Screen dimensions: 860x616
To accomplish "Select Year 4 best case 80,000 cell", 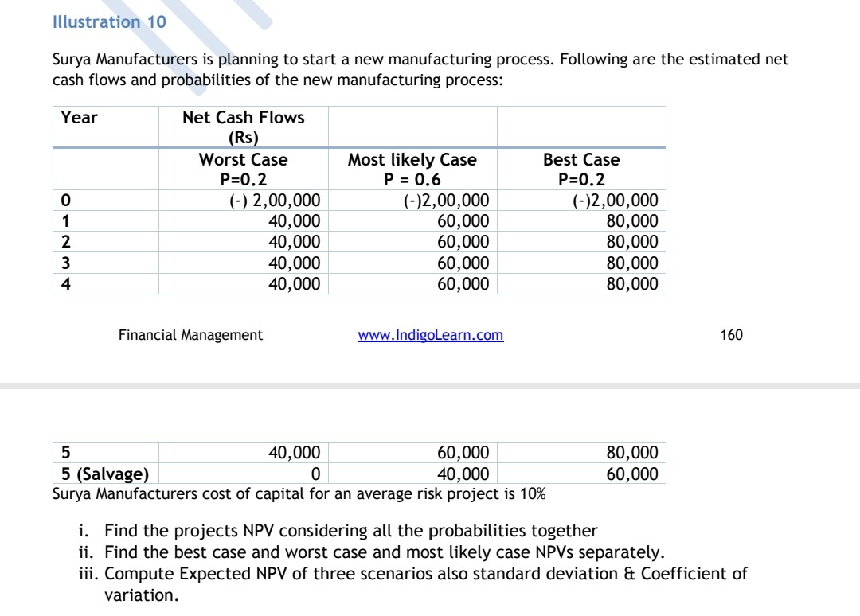I will [632, 283].
